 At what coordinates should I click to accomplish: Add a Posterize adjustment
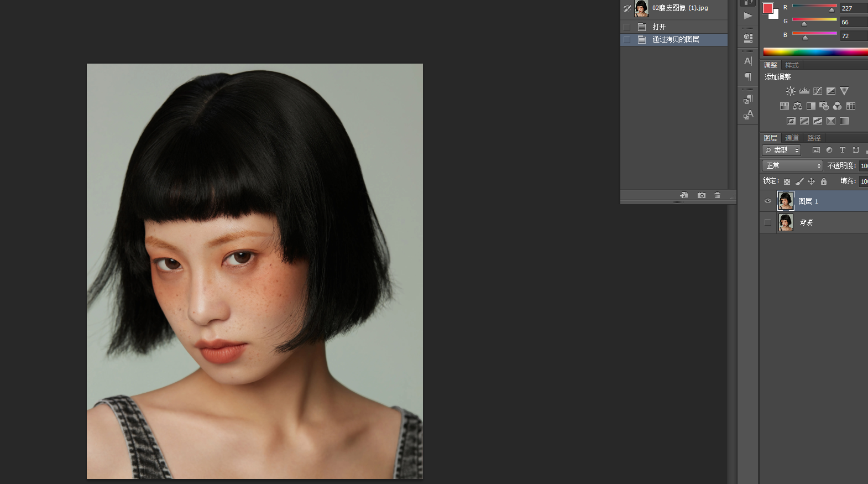pyautogui.click(x=804, y=121)
